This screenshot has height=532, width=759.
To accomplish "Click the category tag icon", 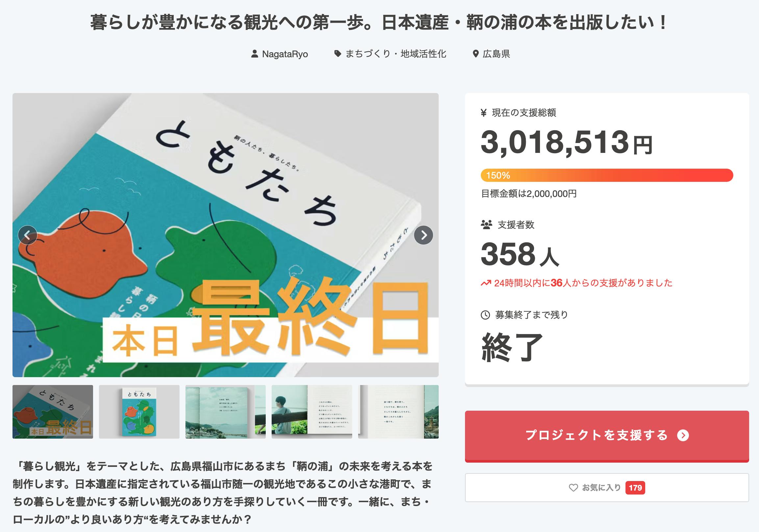I will [x=337, y=54].
